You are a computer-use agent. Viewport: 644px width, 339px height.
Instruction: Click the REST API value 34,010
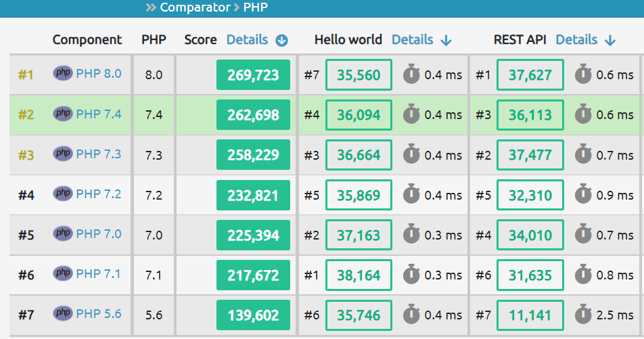(x=530, y=235)
